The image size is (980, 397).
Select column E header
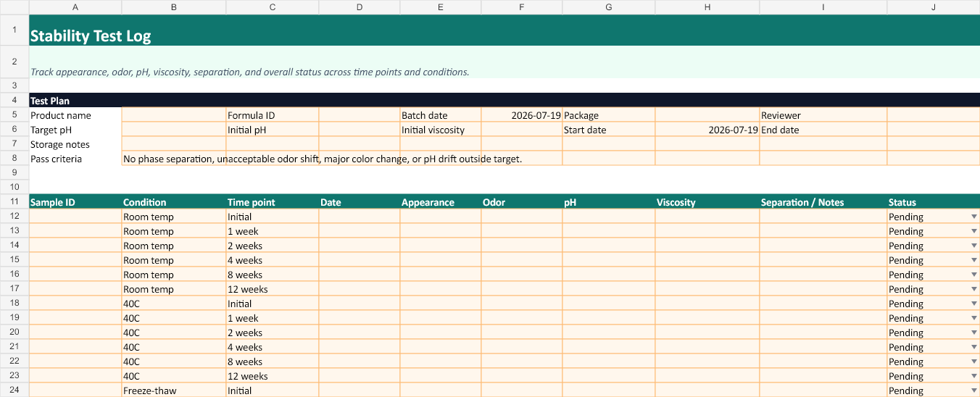[441, 7]
